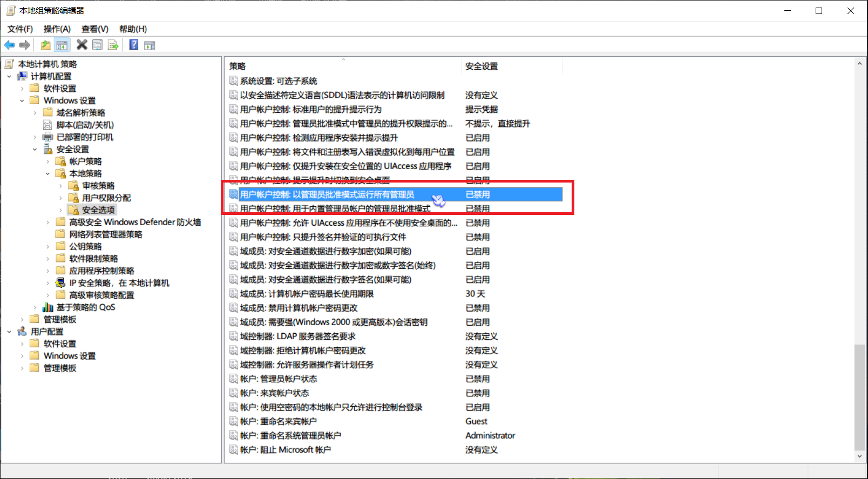Image resolution: width=868 pixels, height=479 pixels.
Task: Click the 已部署的打印机 printer icon
Action: [48, 137]
